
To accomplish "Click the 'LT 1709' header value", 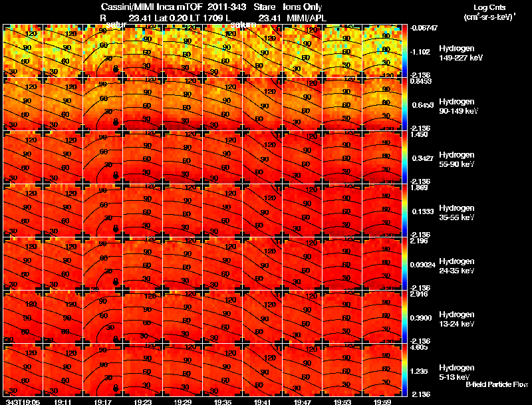I will tap(205, 18).
